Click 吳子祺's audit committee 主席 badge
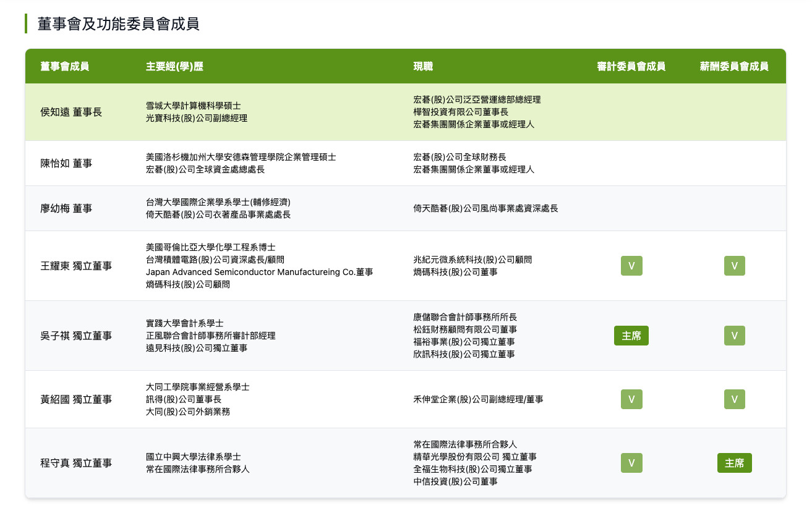The image size is (812, 521). [x=631, y=336]
